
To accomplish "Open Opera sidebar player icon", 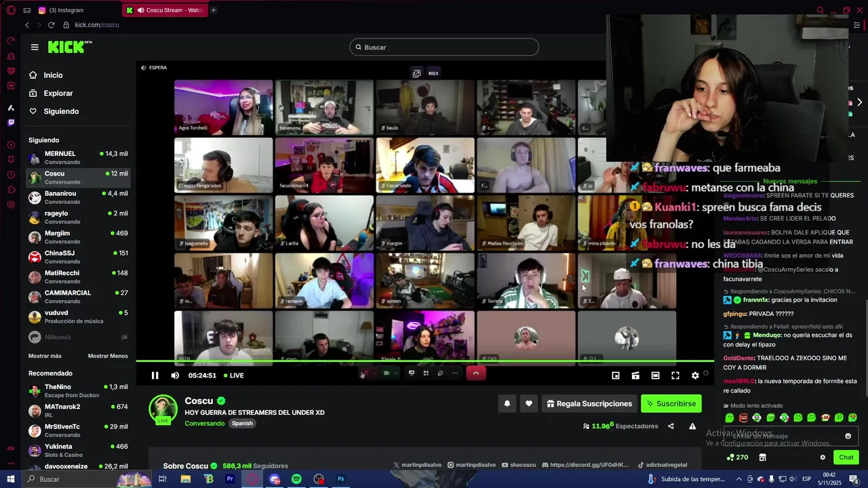I will pyautogui.click(x=11, y=145).
